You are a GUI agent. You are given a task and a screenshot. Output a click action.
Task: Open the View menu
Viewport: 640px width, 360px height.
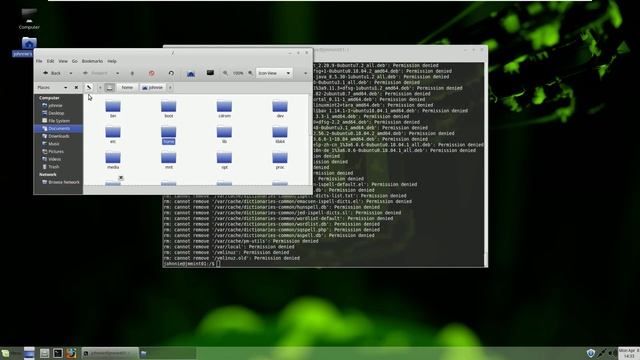click(63, 61)
